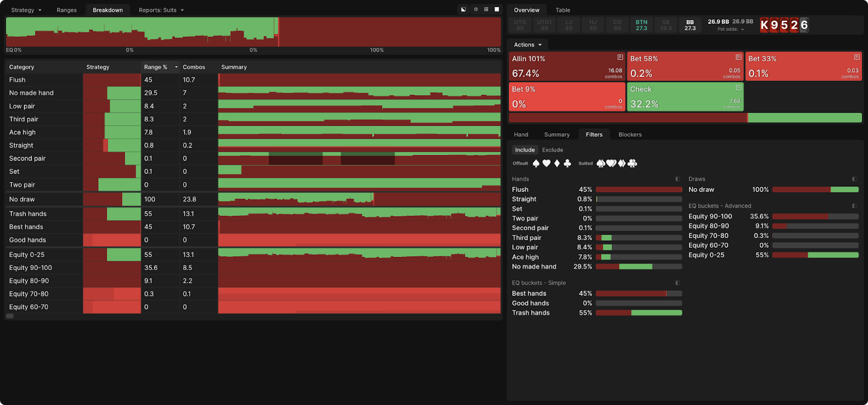The image size is (868, 405).
Task: Open the Reports: Suits dropdown
Action: pos(161,10)
